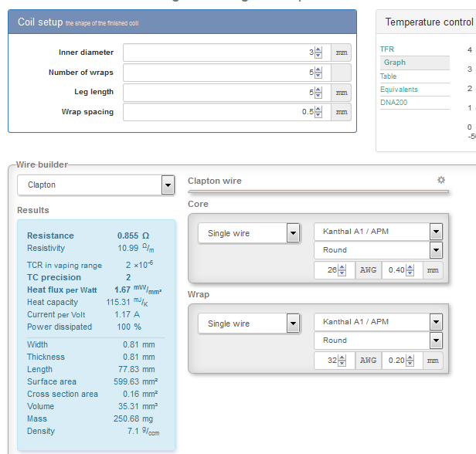
Task: Increase core wire diameter 0.40 spinner
Action: tap(410, 267)
